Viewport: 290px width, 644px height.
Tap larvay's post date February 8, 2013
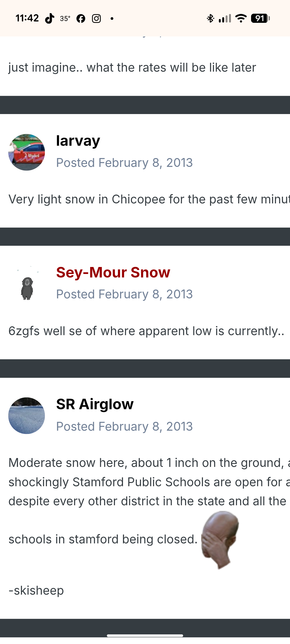point(124,163)
